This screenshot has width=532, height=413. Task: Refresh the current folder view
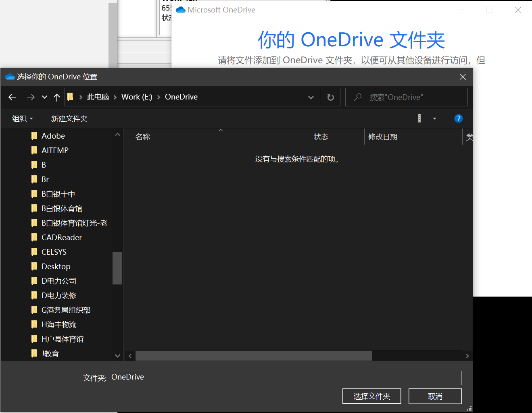[x=330, y=97]
